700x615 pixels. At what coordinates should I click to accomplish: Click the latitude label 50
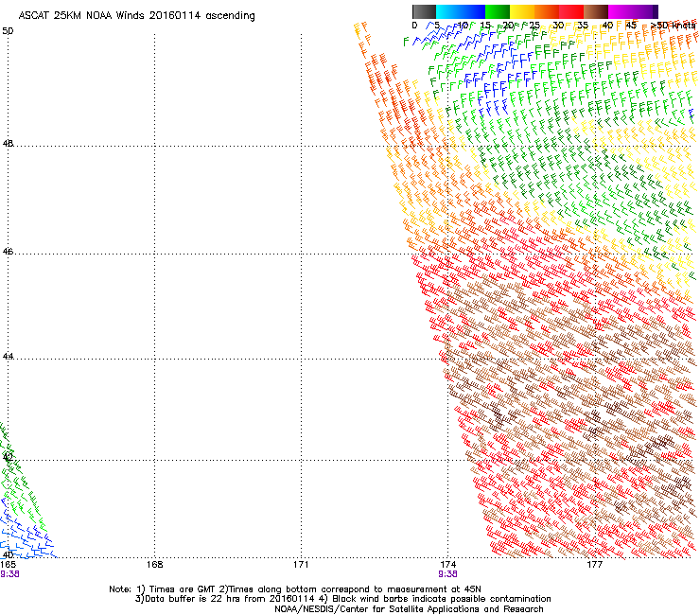8,31
